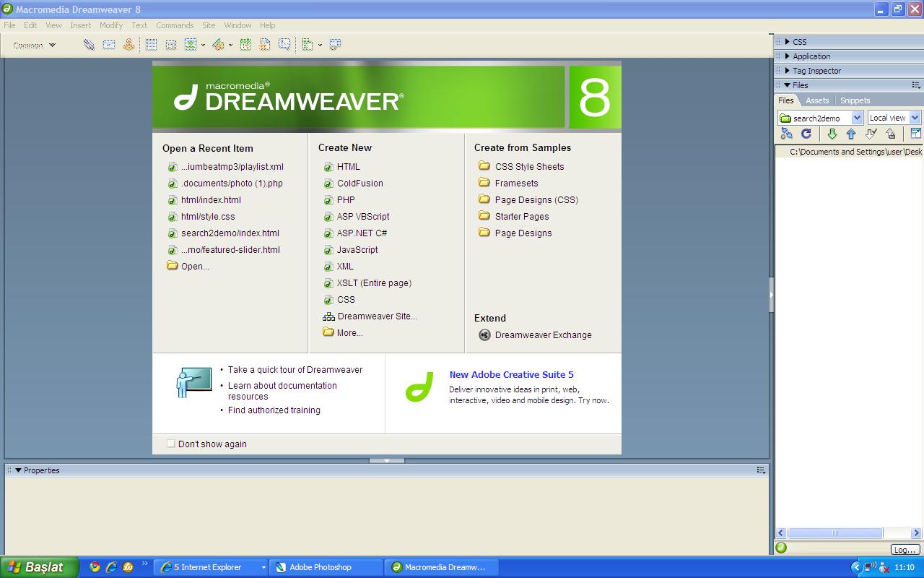924x578 pixels.
Task: Collapse the Files panel group
Action: tap(787, 85)
